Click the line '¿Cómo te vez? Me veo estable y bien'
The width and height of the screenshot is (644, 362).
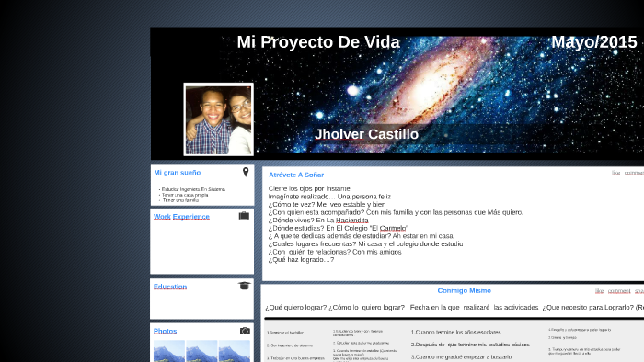[x=327, y=204]
